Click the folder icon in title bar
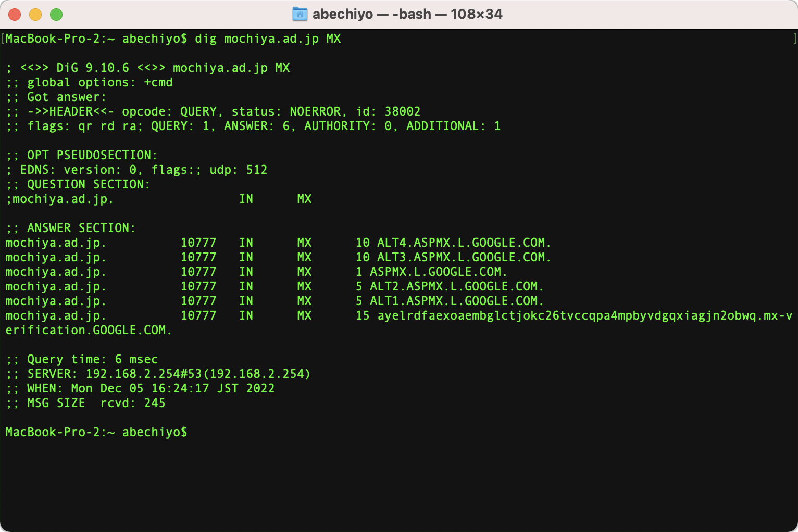 coord(300,14)
